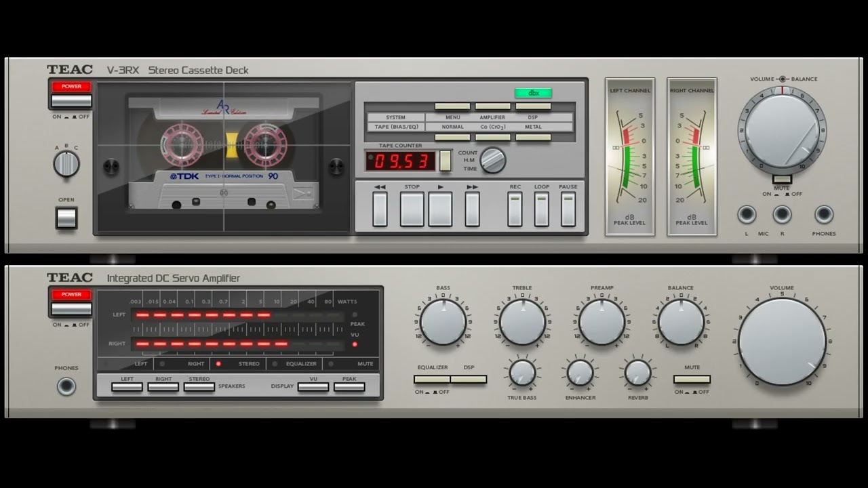Click the amplifier PHONES jack
The image size is (868, 488).
point(66,386)
